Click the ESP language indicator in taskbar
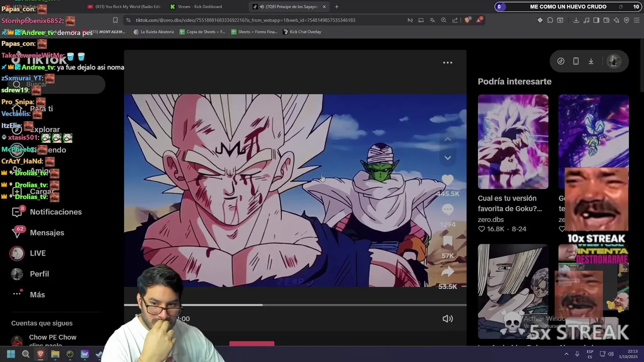This screenshot has width=644, height=362. [x=590, y=354]
